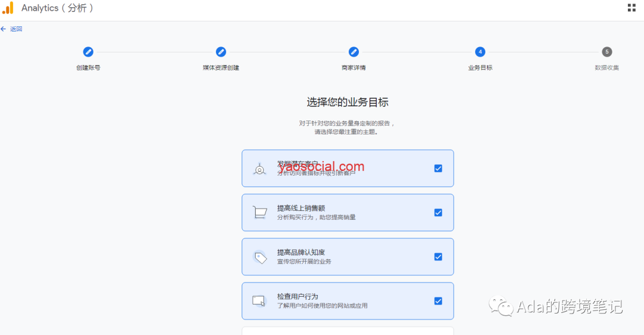The width and height of the screenshot is (644, 335).
Task: Click the 创建账号 step pencil icon
Action: 88,52
